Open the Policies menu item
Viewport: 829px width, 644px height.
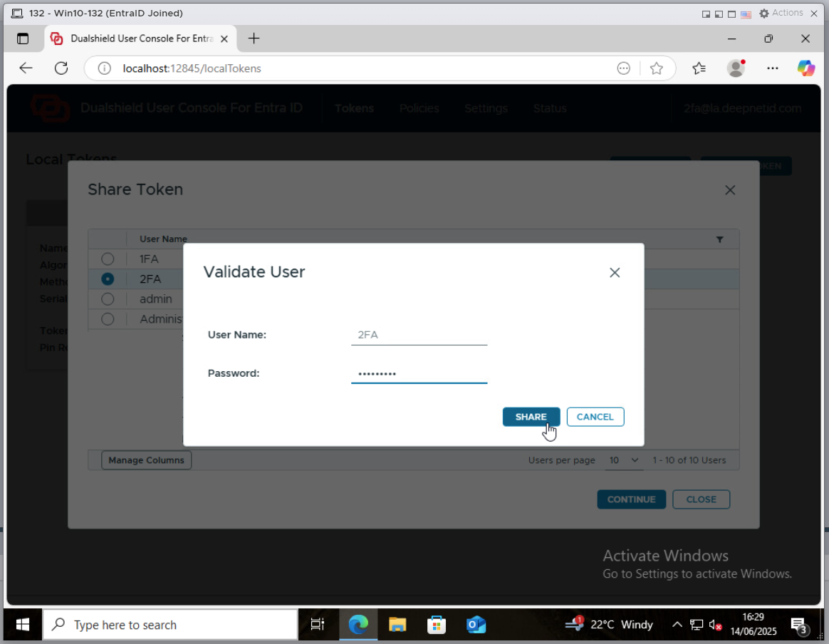[x=419, y=108]
